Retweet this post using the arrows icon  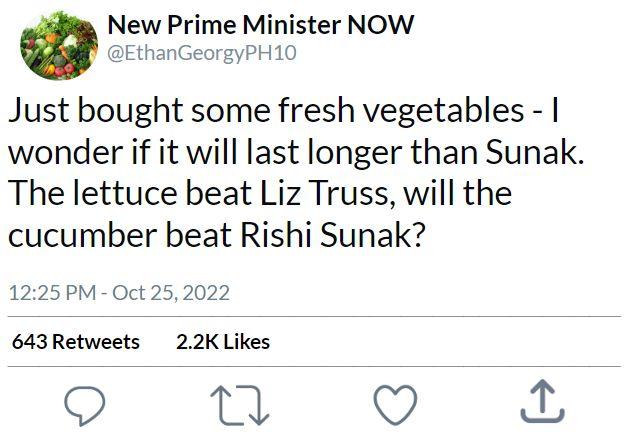click(241, 403)
